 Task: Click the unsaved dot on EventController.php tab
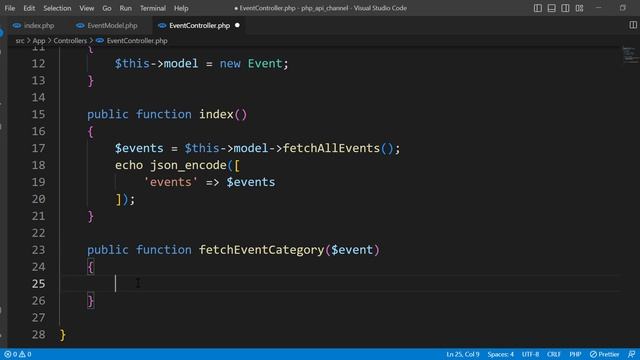[x=237, y=25]
